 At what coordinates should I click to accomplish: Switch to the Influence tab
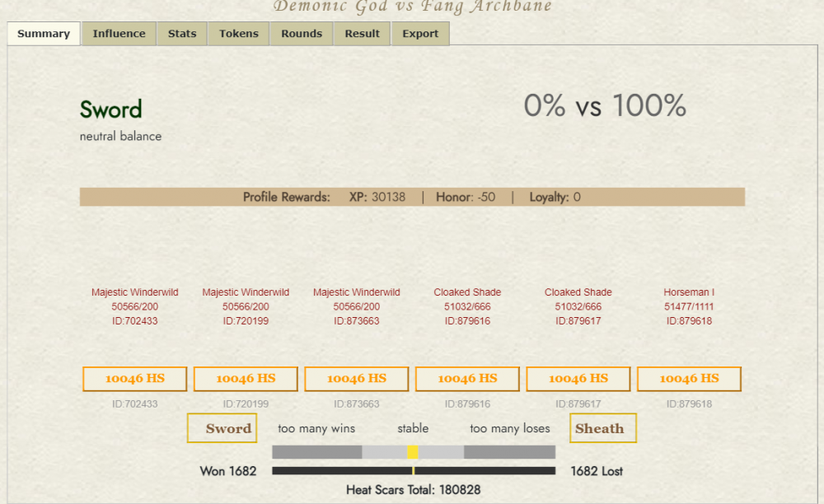[119, 34]
